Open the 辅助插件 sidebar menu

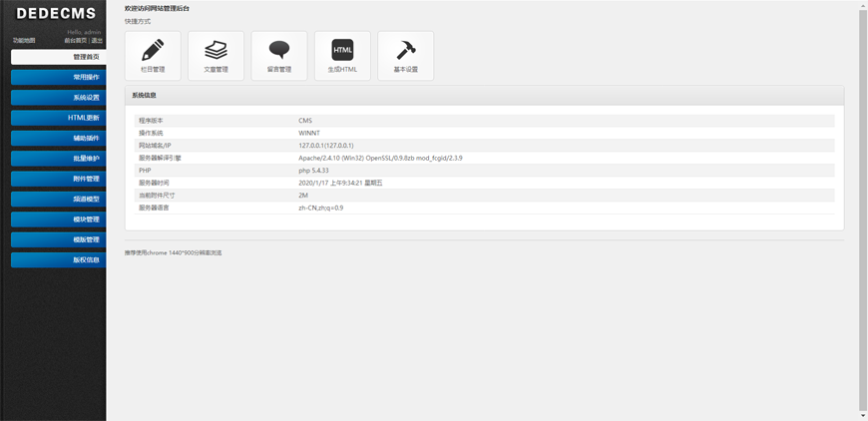click(x=59, y=139)
